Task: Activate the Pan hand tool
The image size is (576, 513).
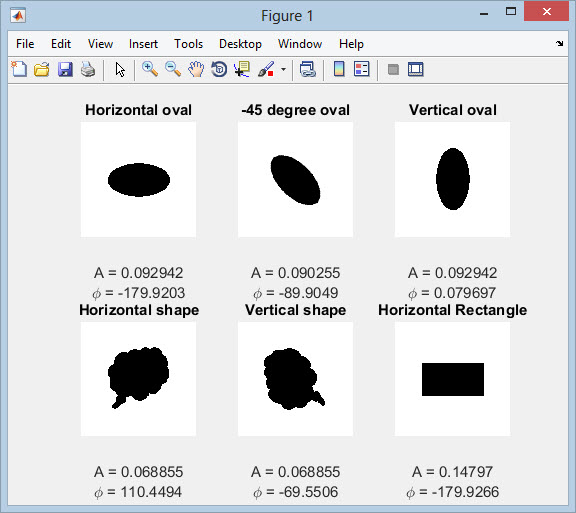Action: tap(196, 69)
